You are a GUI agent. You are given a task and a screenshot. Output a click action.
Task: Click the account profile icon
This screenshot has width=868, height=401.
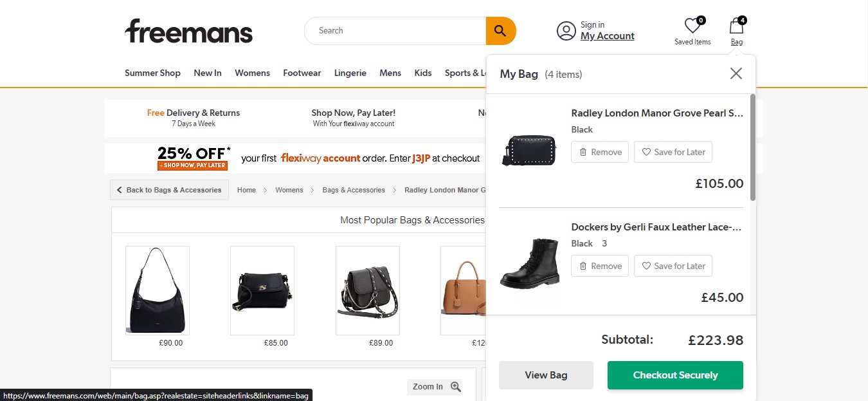(566, 31)
